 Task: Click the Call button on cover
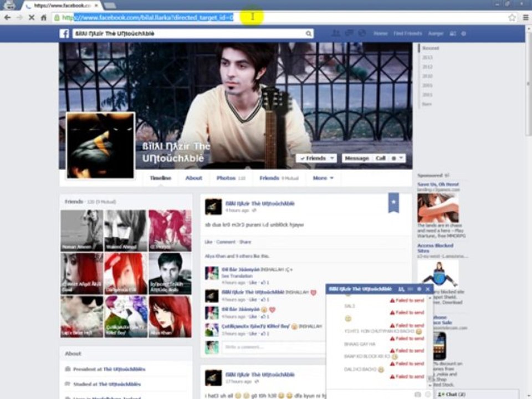coord(381,158)
